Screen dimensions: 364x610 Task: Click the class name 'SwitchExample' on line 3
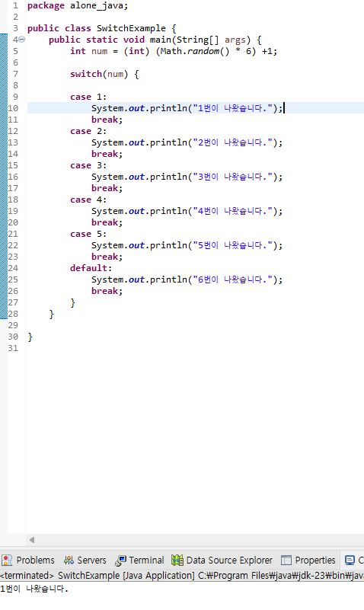coord(131,28)
